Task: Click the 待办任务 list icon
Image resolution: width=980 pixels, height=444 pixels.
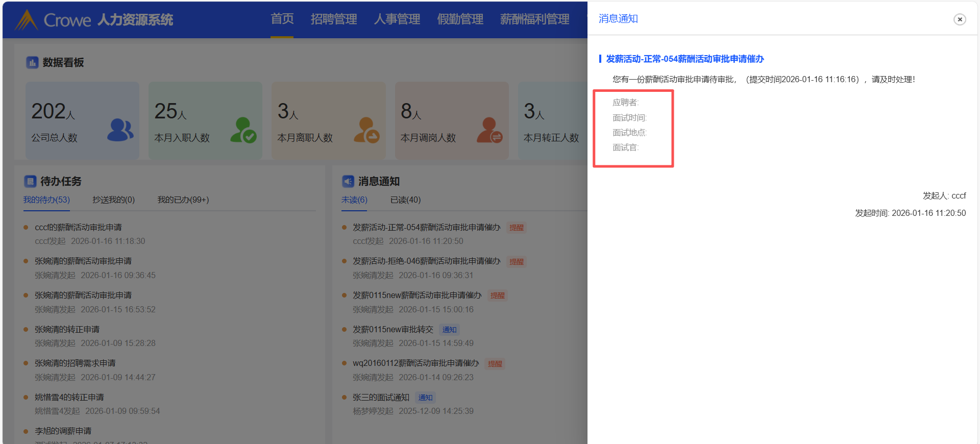Action: pos(30,181)
